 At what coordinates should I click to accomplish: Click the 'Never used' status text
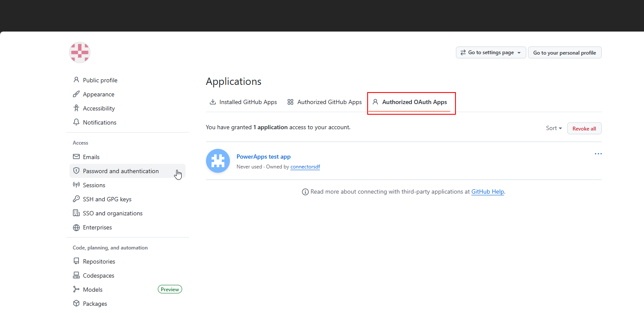tap(249, 167)
